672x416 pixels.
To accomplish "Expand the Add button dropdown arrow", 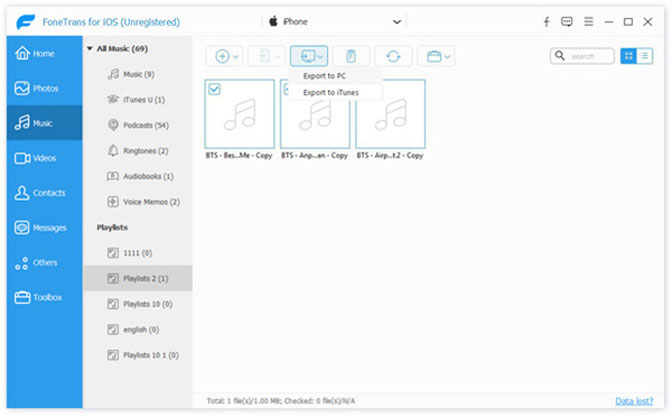I will (x=235, y=57).
